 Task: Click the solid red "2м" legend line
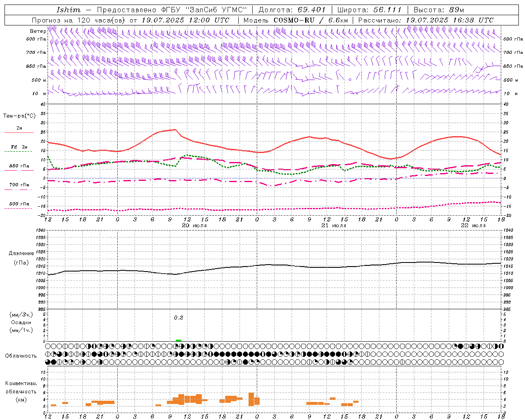[x=19, y=132]
